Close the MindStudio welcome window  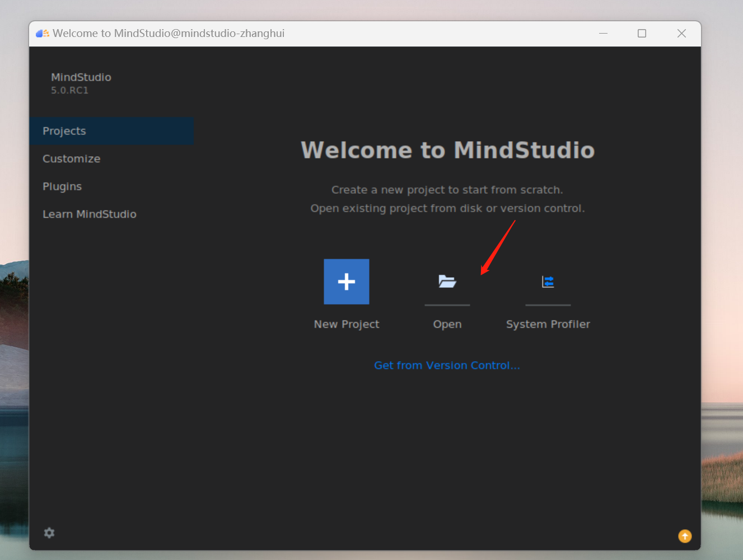tap(681, 34)
